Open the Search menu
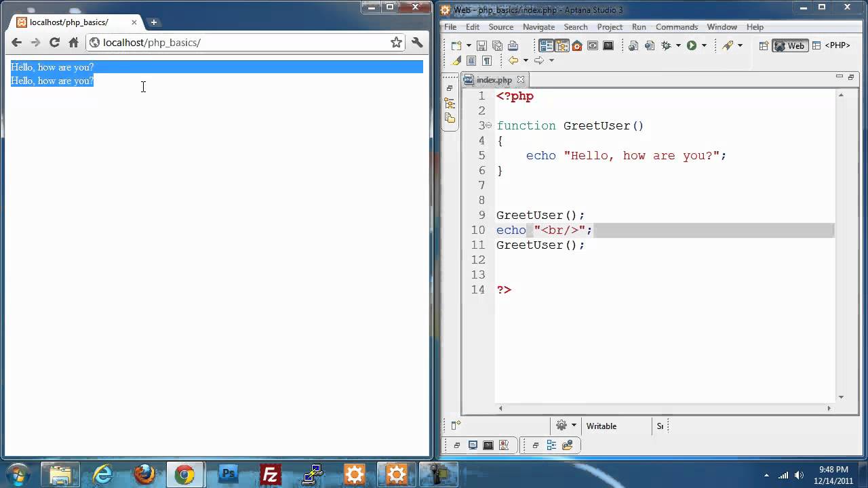The width and height of the screenshot is (868, 488). pos(576,27)
